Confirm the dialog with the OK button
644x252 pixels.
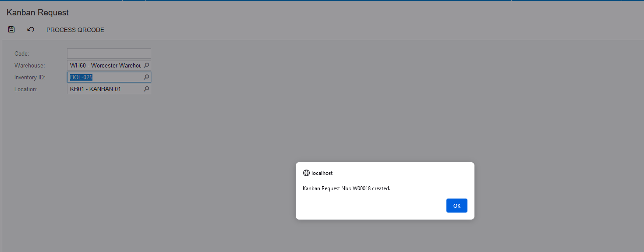(457, 206)
